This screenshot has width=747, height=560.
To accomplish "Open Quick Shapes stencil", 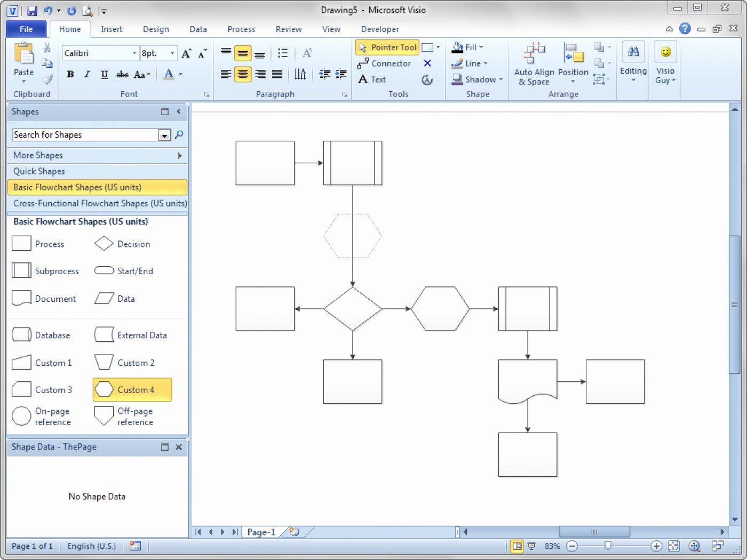I will point(97,171).
